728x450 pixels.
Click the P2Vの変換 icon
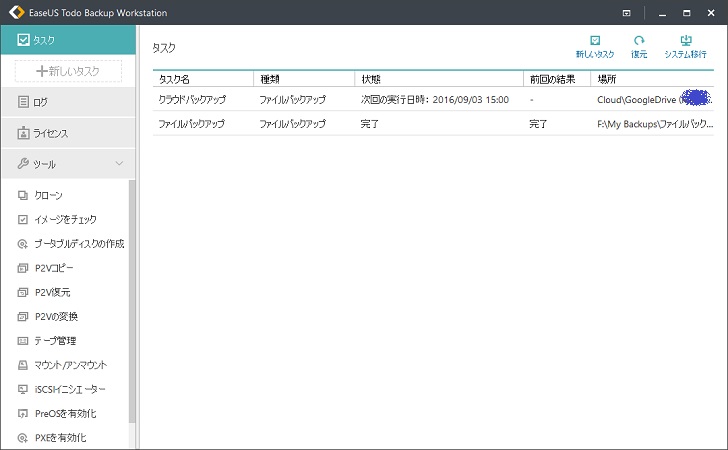pos(22,316)
